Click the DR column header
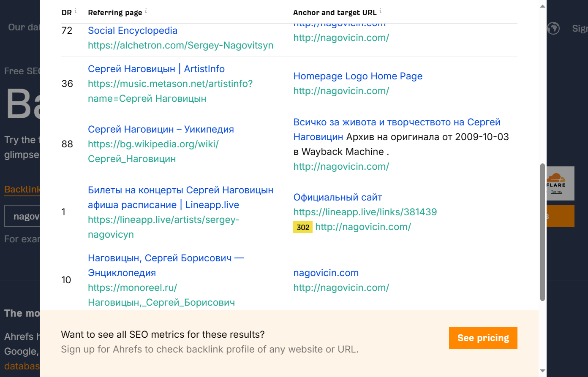Viewport: 588px width, 377px height. (67, 13)
